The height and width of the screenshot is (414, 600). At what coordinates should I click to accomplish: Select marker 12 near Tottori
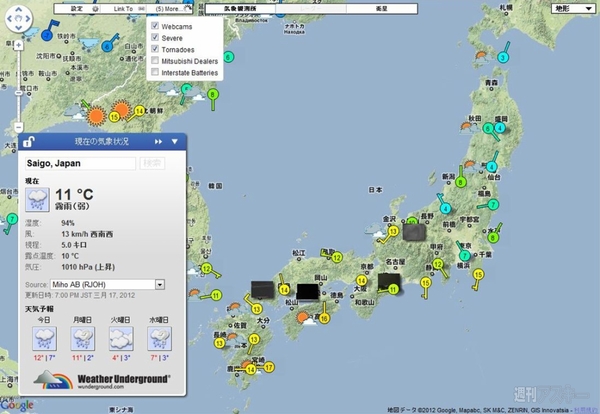[336, 258]
